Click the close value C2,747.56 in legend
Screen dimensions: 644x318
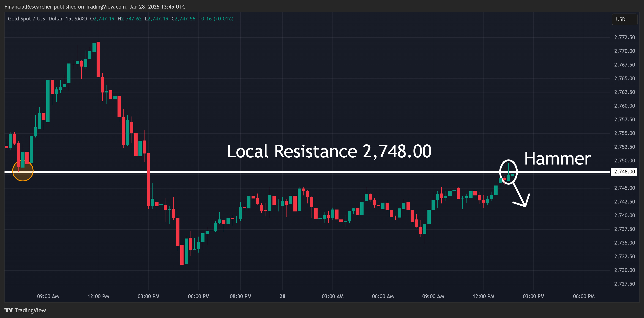coord(183,19)
